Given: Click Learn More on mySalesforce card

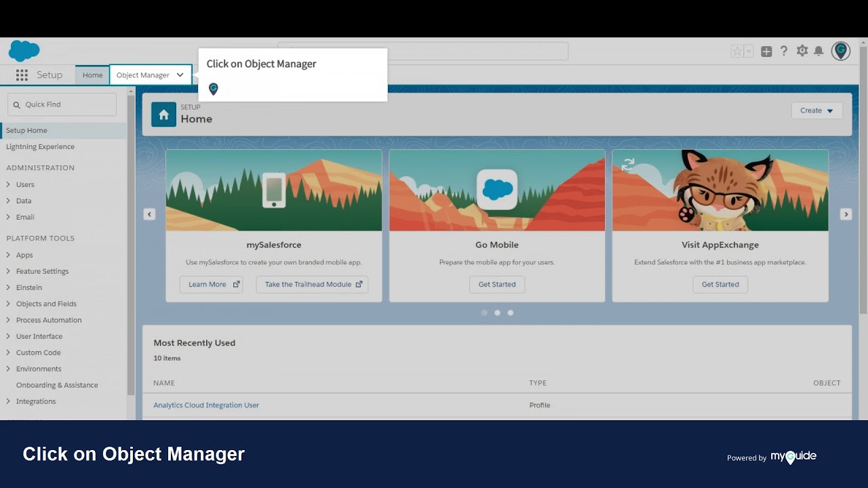Looking at the screenshot, I should coord(211,285).
